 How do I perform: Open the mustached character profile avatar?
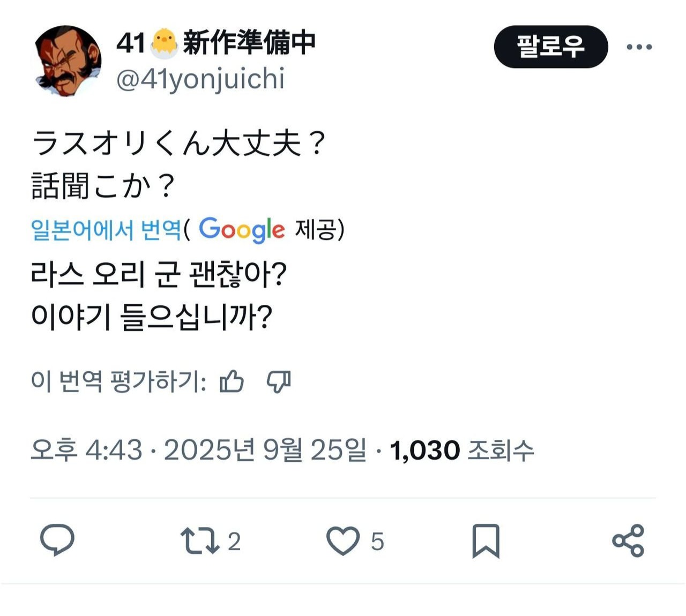pos(68,61)
